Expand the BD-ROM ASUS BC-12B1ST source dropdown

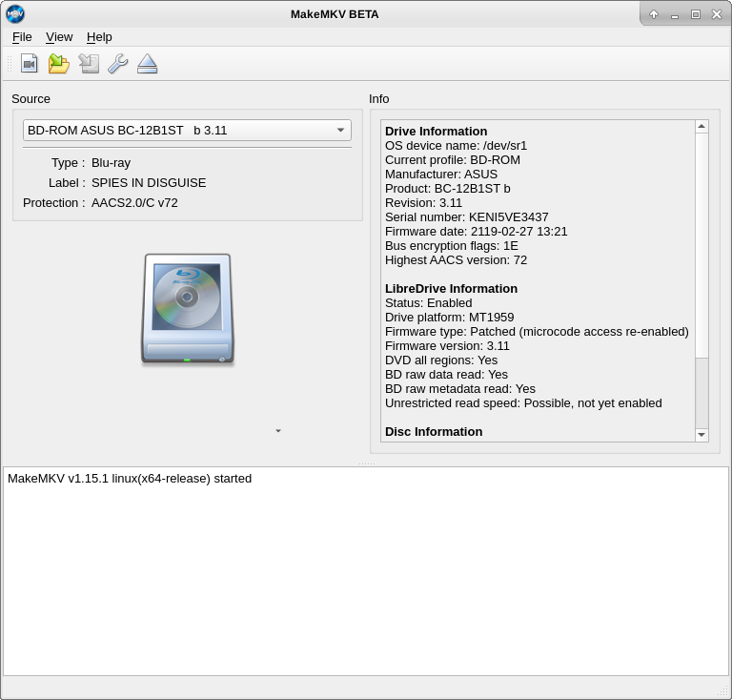click(187, 131)
